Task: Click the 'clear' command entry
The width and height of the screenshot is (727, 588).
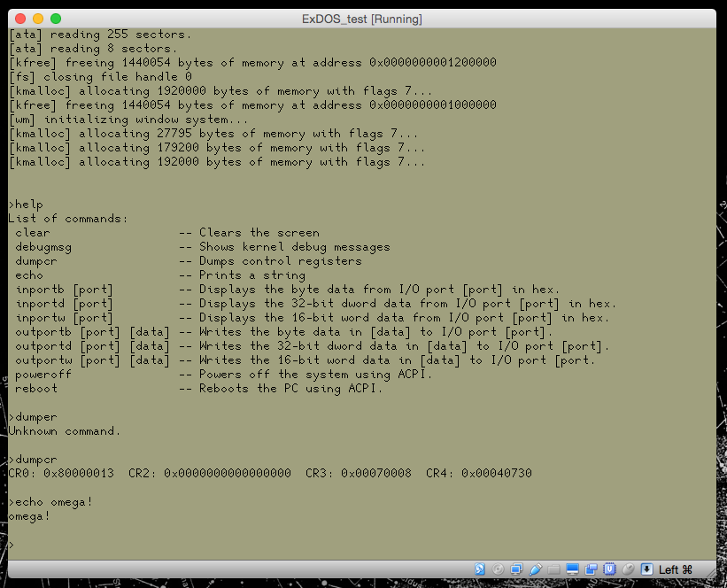Action: coord(32,233)
